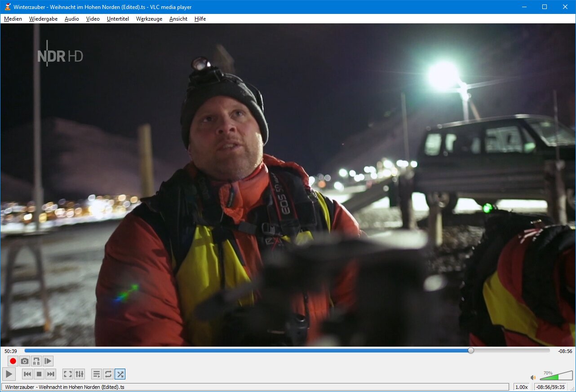Open the Wiedergabe menu
This screenshot has height=392, width=576.
43,19
